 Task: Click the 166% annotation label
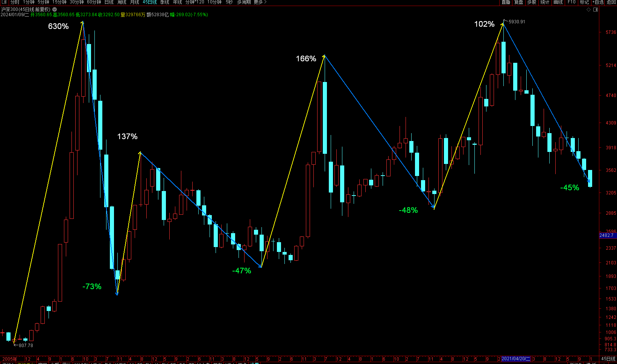pos(306,59)
